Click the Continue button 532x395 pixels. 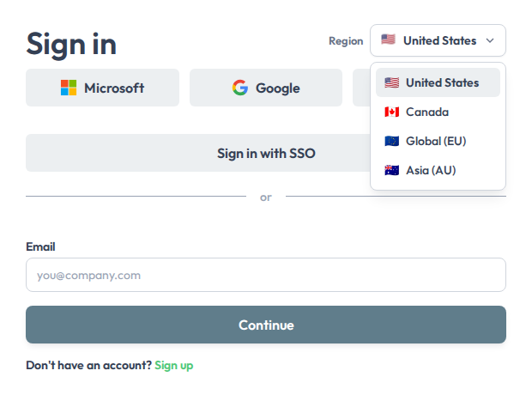point(266,325)
